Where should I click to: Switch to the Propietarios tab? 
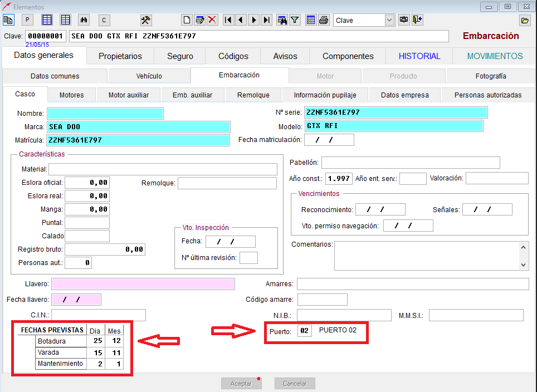pos(120,56)
